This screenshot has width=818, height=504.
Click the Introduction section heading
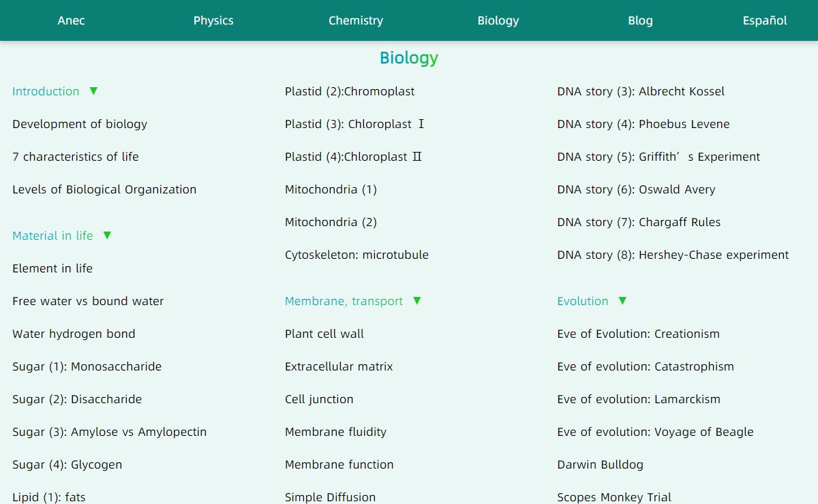point(46,91)
